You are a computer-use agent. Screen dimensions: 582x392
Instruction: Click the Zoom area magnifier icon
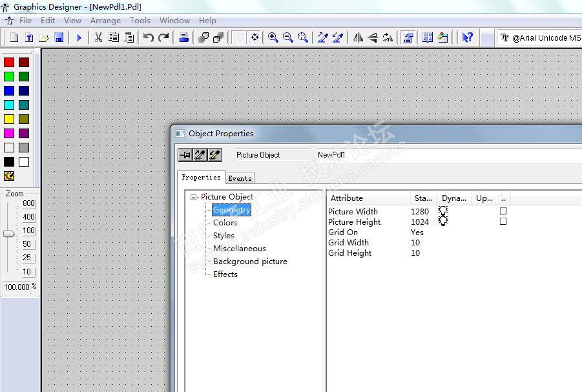303,37
